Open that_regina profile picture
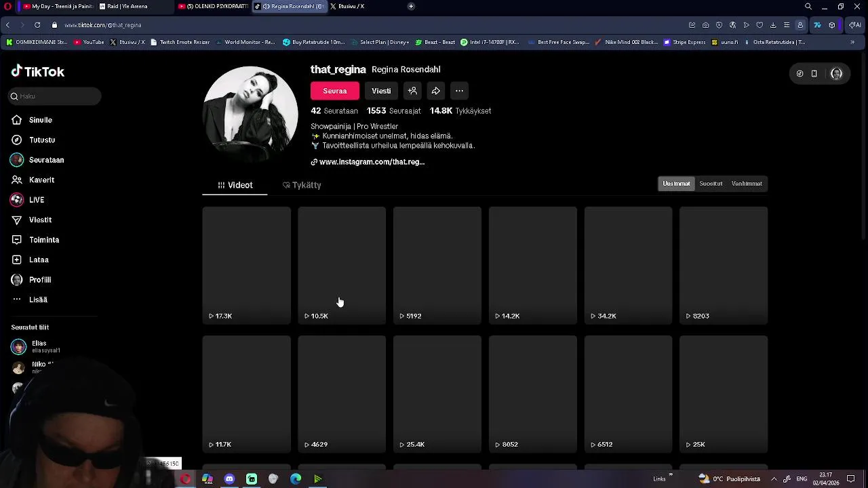 click(250, 114)
